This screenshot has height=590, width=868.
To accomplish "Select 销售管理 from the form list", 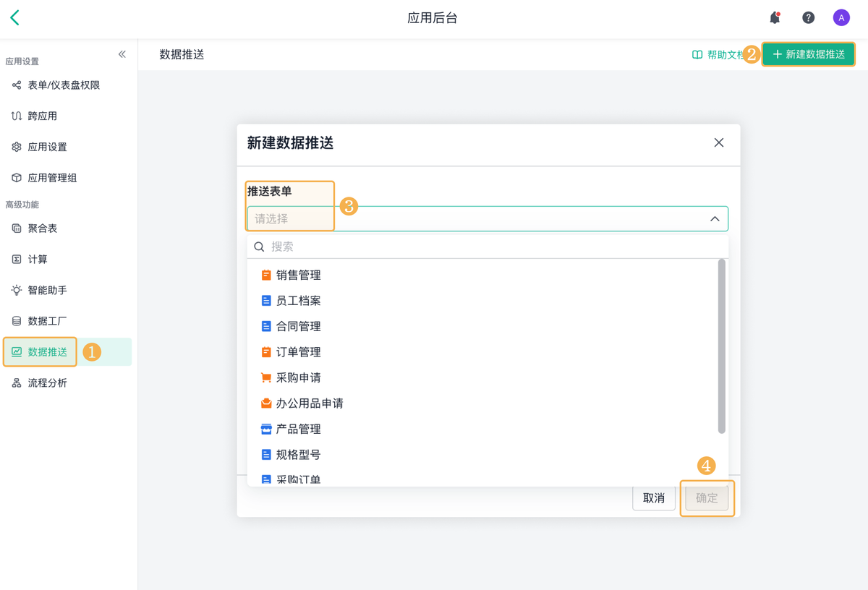I will point(298,275).
